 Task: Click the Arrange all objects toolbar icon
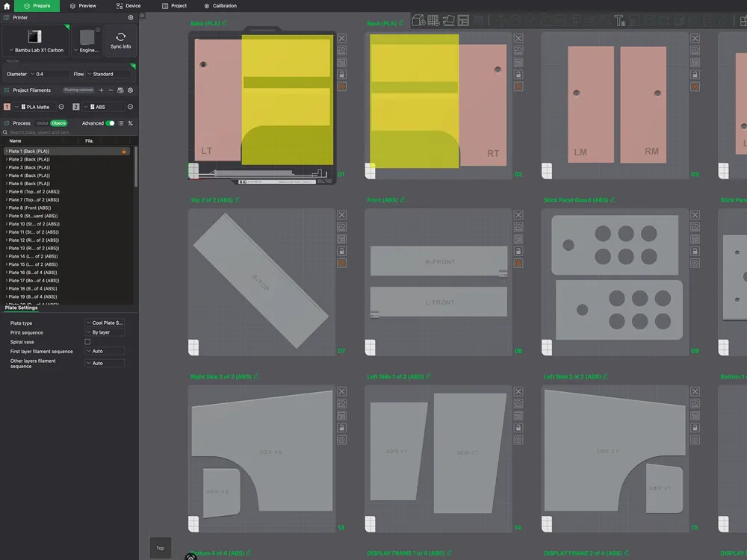[x=463, y=20]
